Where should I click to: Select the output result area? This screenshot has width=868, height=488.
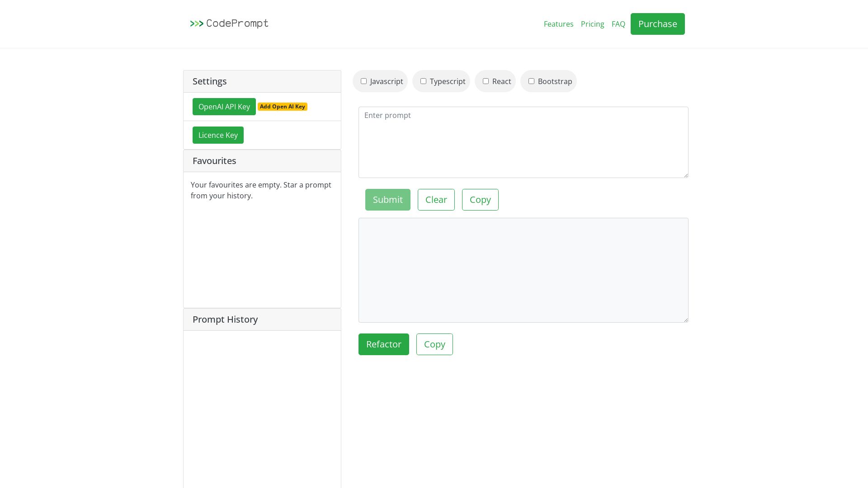(523, 270)
